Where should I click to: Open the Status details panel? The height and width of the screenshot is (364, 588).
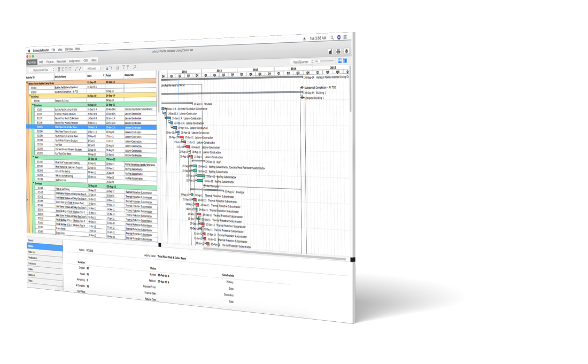click(31, 246)
